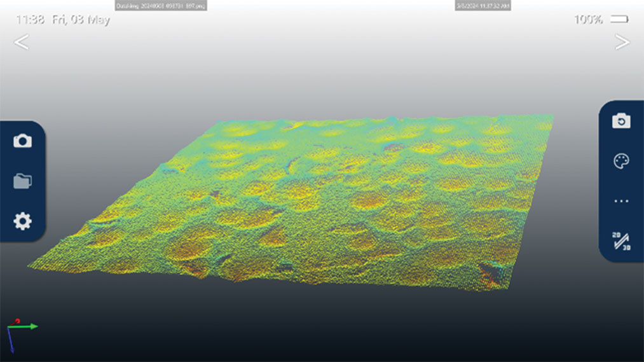Switch view using the 2D/3D icon
This screenshot has width=644, height=362.
[x=621, y=240]
